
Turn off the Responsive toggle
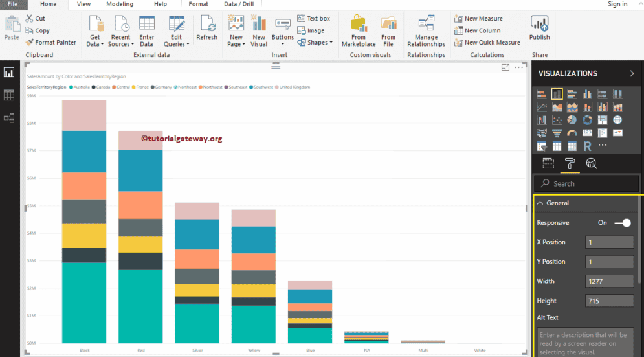pyautogui.click(x=623, y=223)
